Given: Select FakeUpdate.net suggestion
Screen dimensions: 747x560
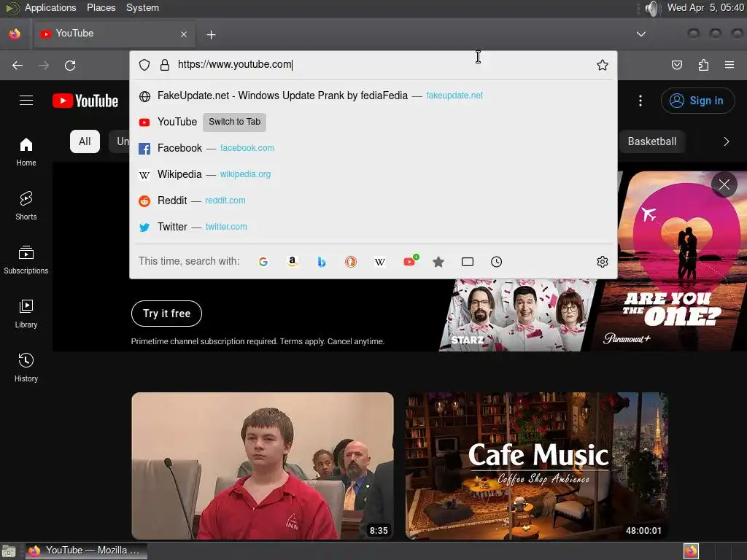Looking at the screenshot, I should click(x=373, y=96).
